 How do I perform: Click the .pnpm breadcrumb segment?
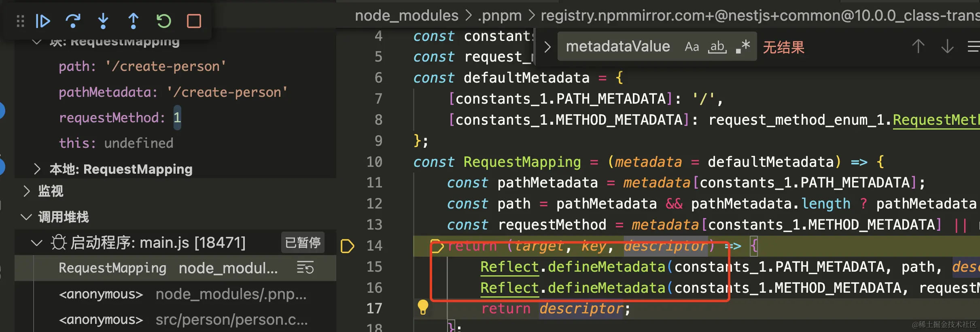point(500,15)
